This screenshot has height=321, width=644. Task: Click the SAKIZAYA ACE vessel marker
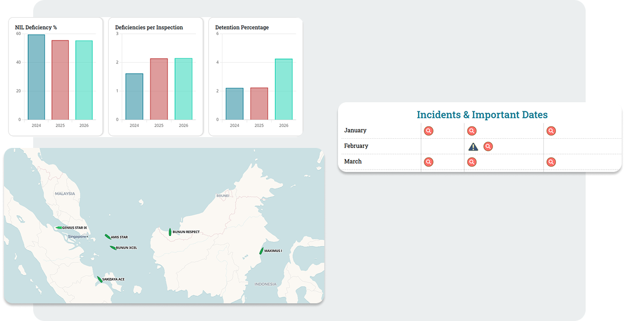[x=100, y=279]
